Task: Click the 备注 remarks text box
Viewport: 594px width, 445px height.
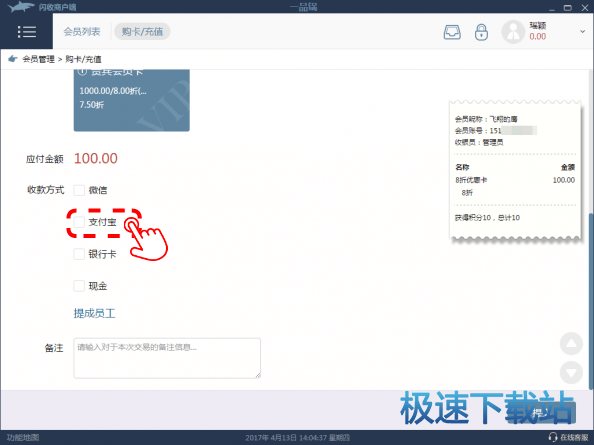Action: [167, 358]
